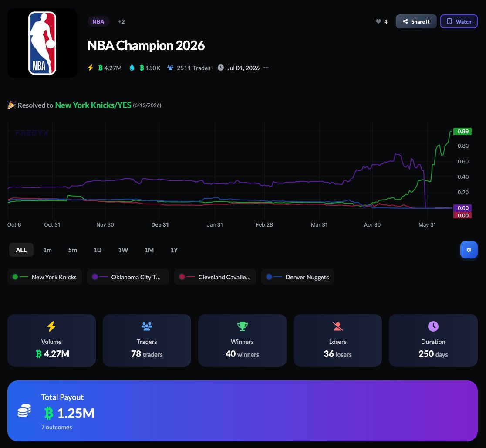Click the Total Payout bitcoin symbol

point(49,413)
